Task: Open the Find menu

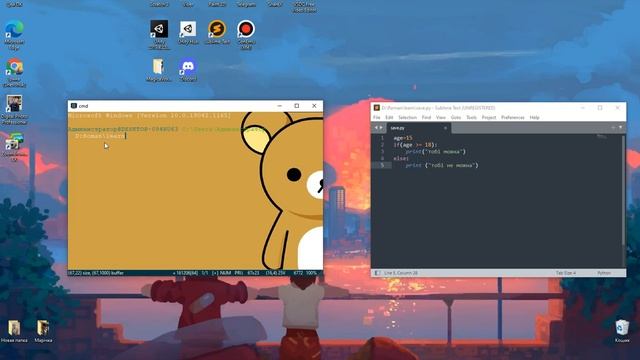Action: [427, 118]
